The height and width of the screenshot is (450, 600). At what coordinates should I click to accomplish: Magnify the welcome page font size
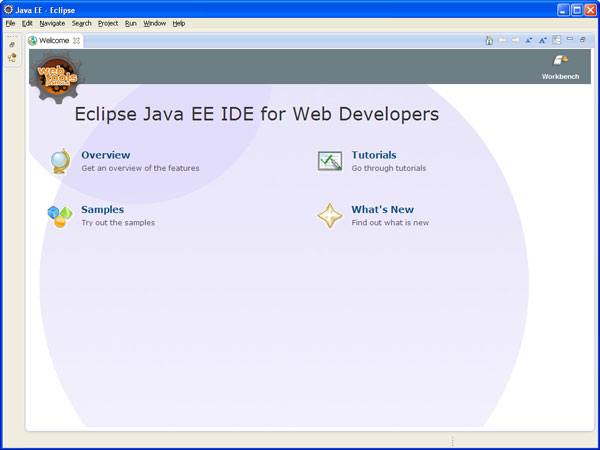pos(543,40)
